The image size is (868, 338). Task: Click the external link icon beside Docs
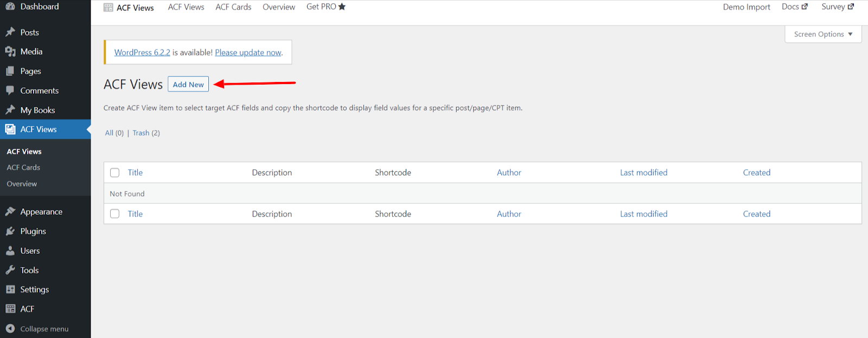point(805,7)
